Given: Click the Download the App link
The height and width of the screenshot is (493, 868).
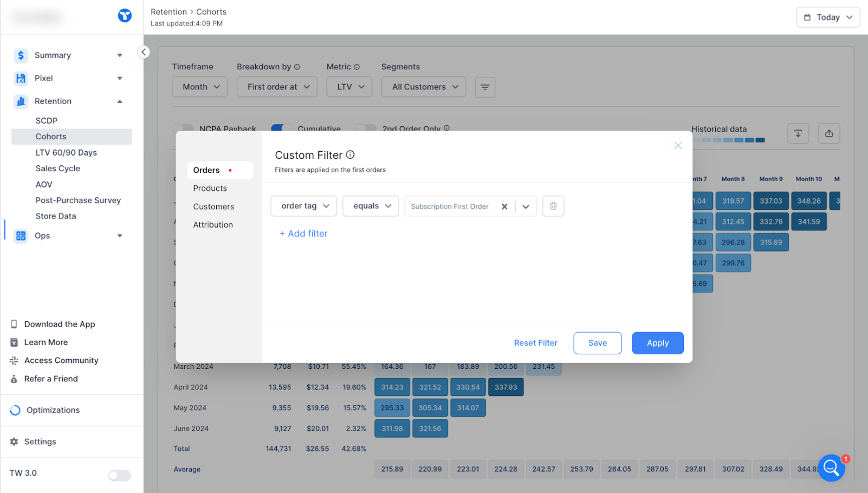Looking at the screenshot, I should (60, 324).
